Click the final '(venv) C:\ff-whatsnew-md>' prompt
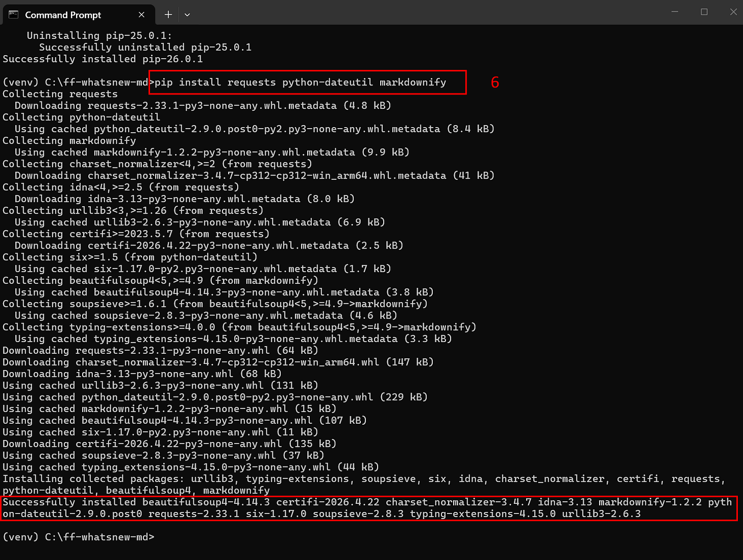743x560 pixels. coord(79,537)
